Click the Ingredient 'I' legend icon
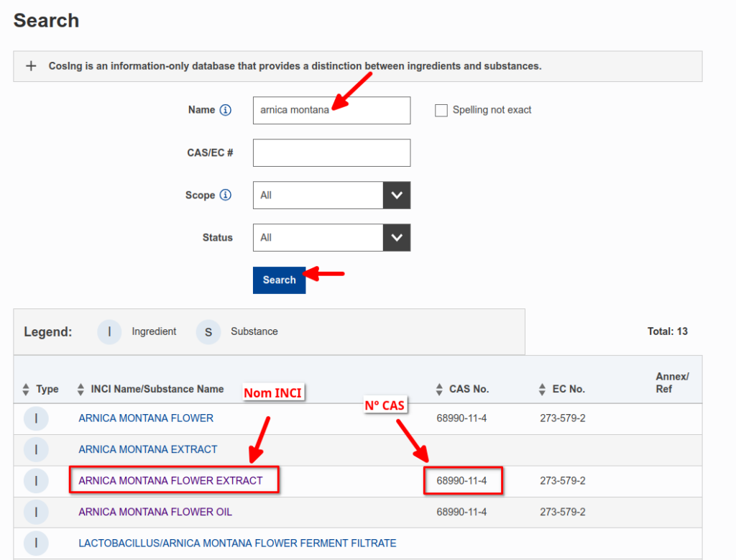 point(109,332)
